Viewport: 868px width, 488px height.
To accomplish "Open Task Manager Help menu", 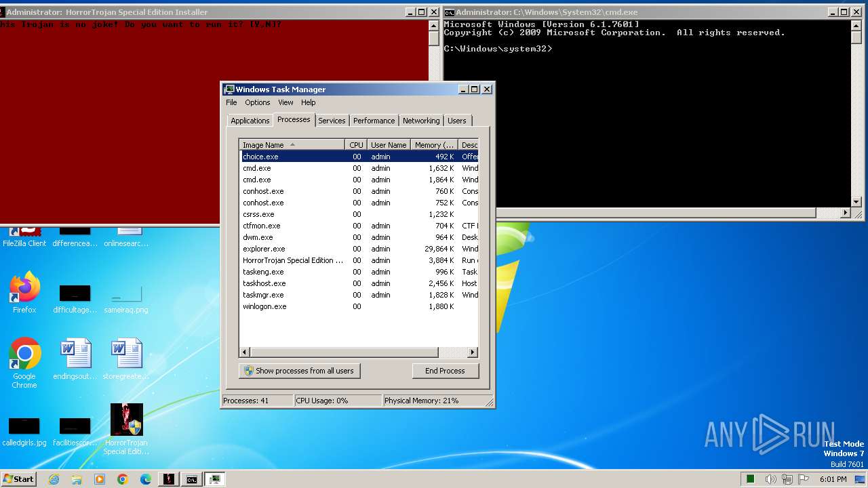I will 309,102.
